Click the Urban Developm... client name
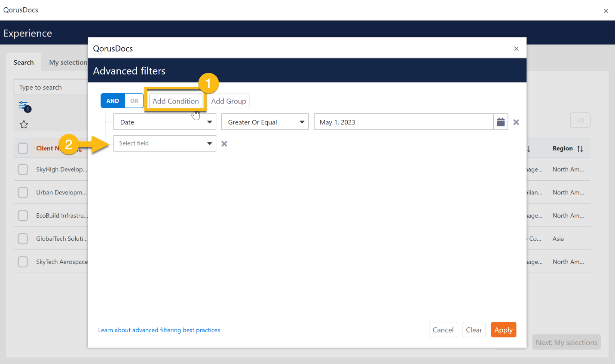This screenshot has width=615, height=364. 61,192
